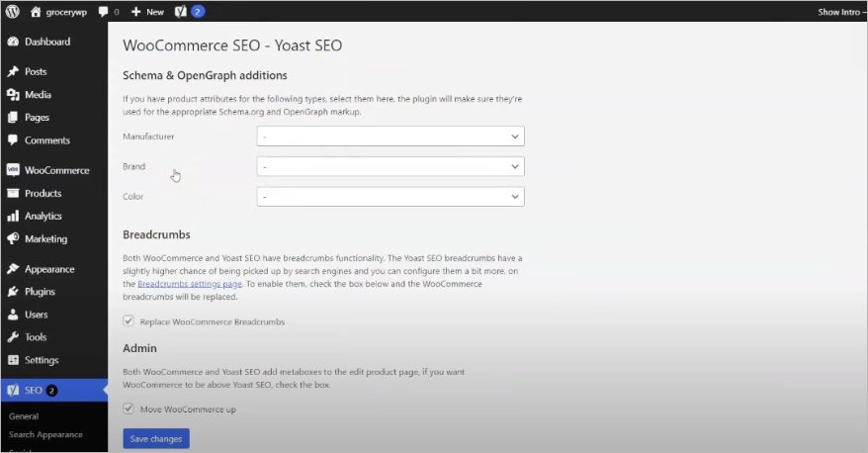Click the Products box icon
Screen dimensions: 868x453
point(13,193)
